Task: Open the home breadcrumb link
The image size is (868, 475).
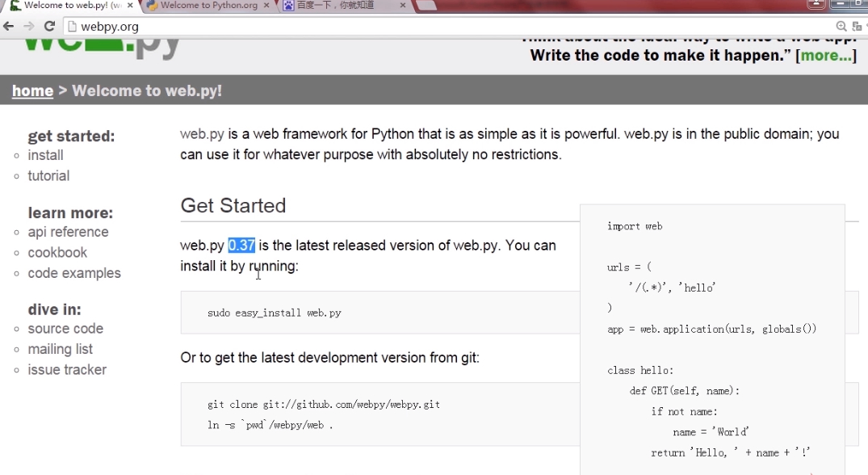Action: [x=32, y=90]
